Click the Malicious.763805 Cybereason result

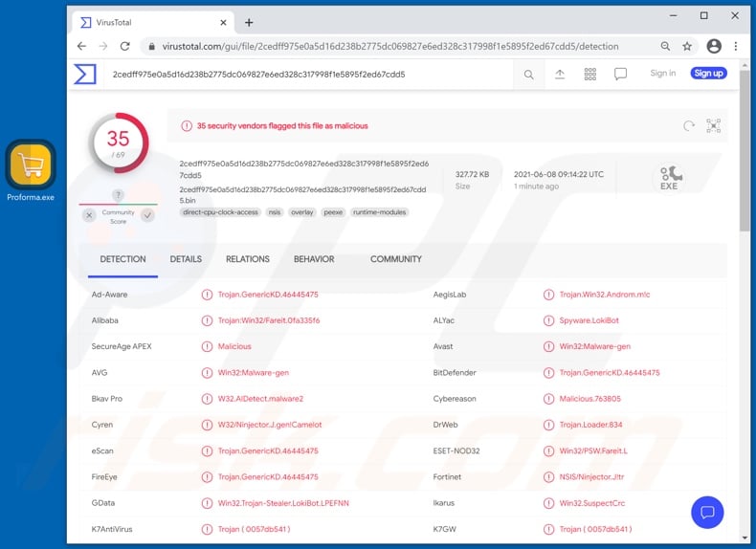(589, 399)
